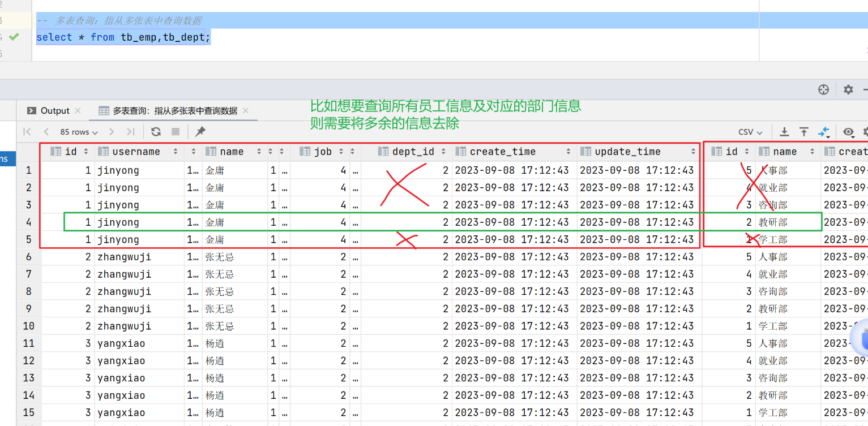868x426 pixels.
Task: Sort by the username column arrows
Action: pyautogui.click(x=176, y=152)
